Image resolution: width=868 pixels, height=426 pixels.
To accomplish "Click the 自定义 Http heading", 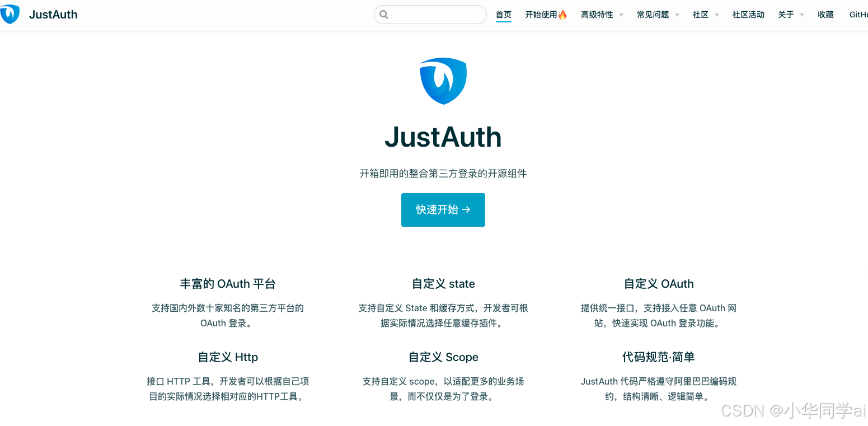I will [x=228, y=357].
